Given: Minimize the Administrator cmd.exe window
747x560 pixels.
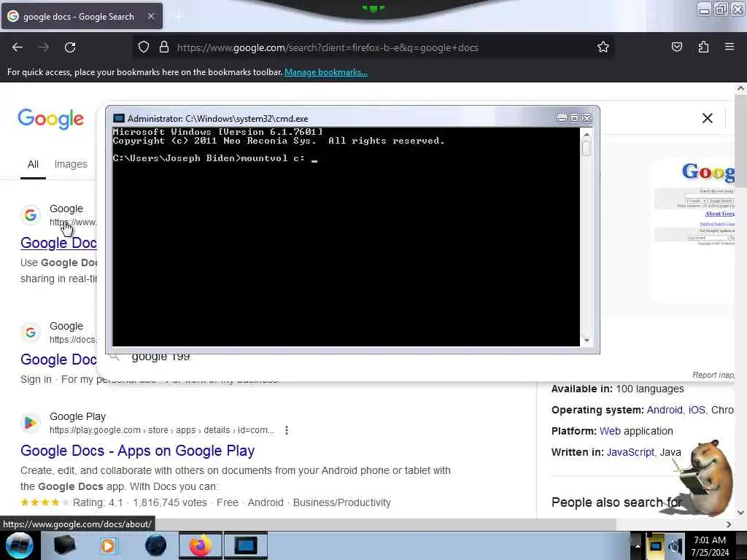Looking at the screenshot, I should pos(562,119).
